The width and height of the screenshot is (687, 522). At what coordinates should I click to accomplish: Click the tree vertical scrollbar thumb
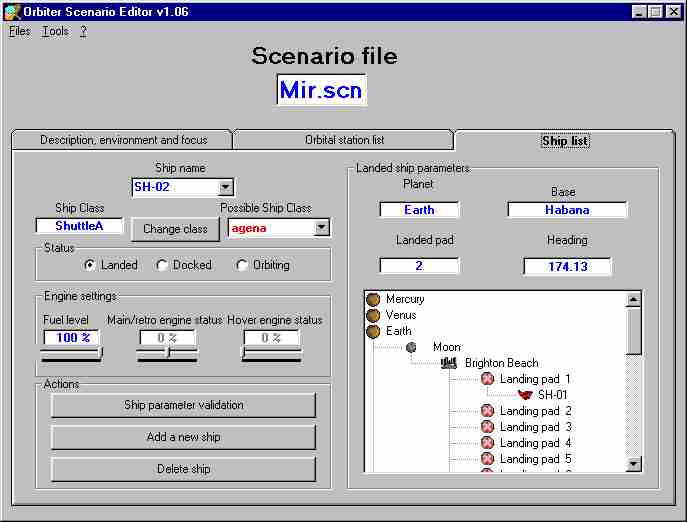[x=634, y=331]
